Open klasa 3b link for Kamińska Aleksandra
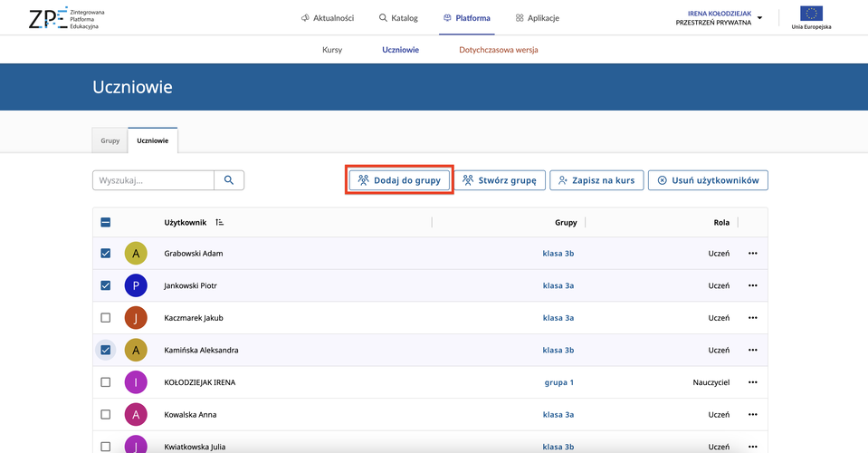Image resolution: width=868 pixels, height=453 pixels. click(558, 350)
